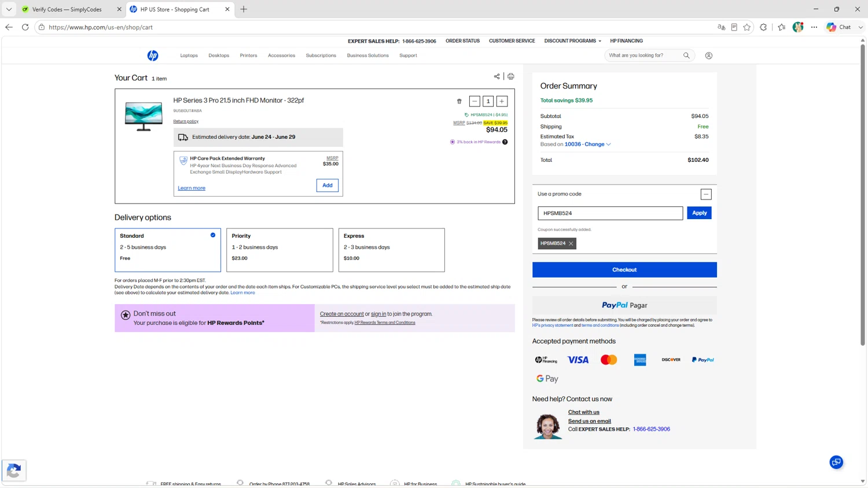Open the user account icon
Image resolution: width=868 pixels, height=488 pixels.
[x=709, y=56]
